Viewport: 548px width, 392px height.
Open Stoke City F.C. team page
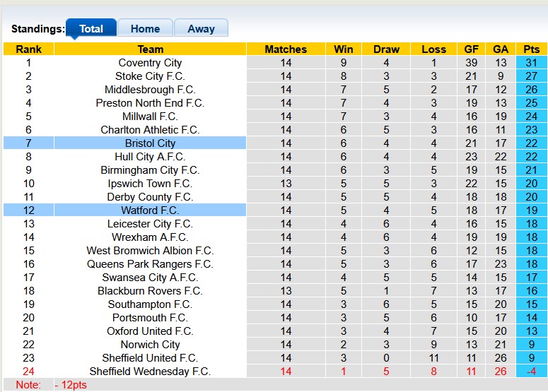pos(150,76)
